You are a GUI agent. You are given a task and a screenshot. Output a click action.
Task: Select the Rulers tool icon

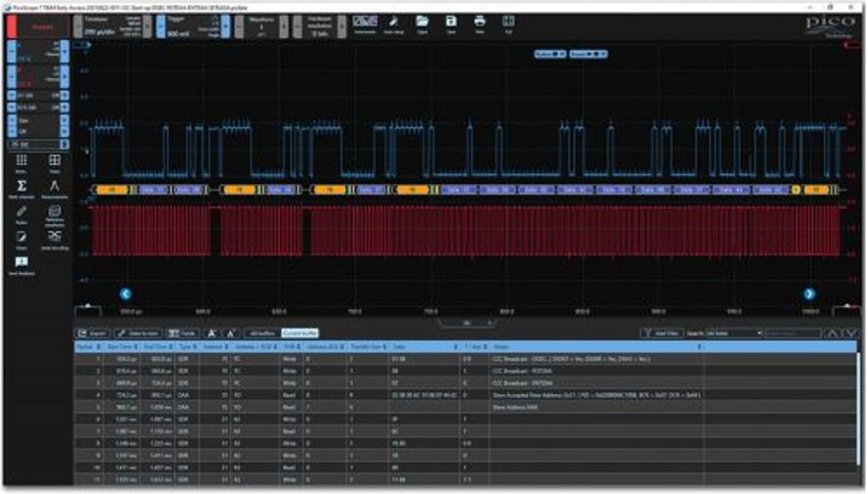tap(22, 214)
